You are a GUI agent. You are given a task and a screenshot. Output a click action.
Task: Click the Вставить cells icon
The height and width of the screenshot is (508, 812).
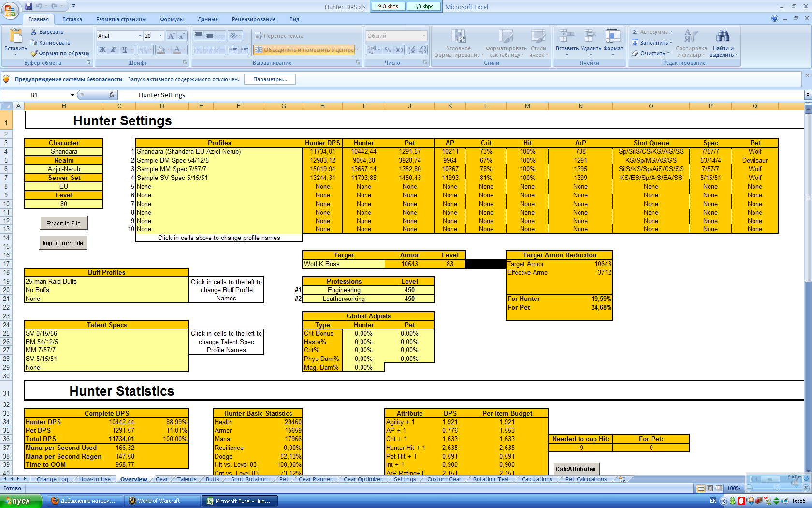point(567,36)
